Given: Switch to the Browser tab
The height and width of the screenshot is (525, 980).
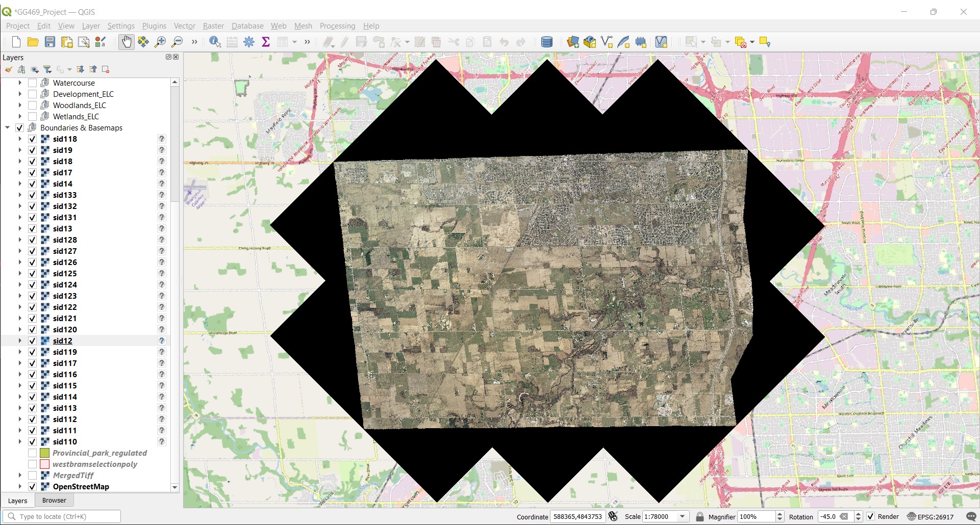Looking at the screenshot, I should [54, 501].
